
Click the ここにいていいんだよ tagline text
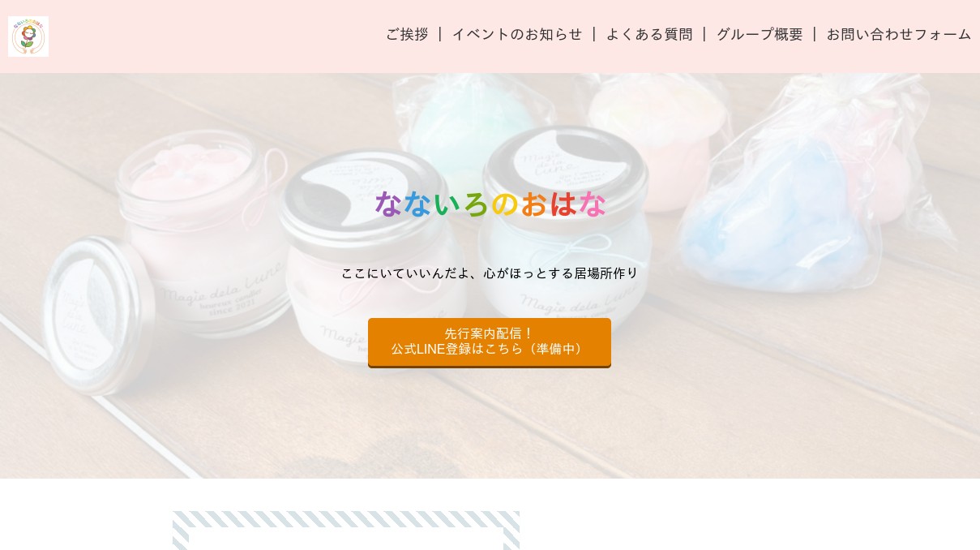click(490, 273)
